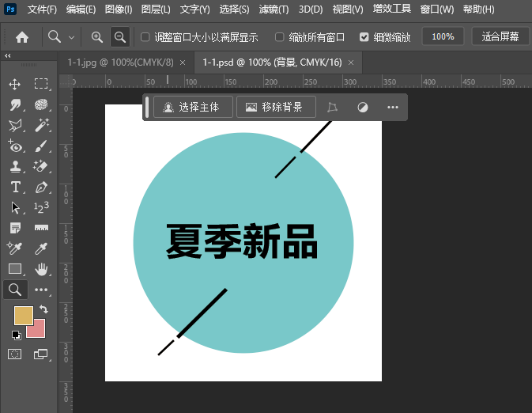Toggle zoom all windows checkbox
Image resolution: width=532 pixels, height=413 pixels.
tap(279, 36)
